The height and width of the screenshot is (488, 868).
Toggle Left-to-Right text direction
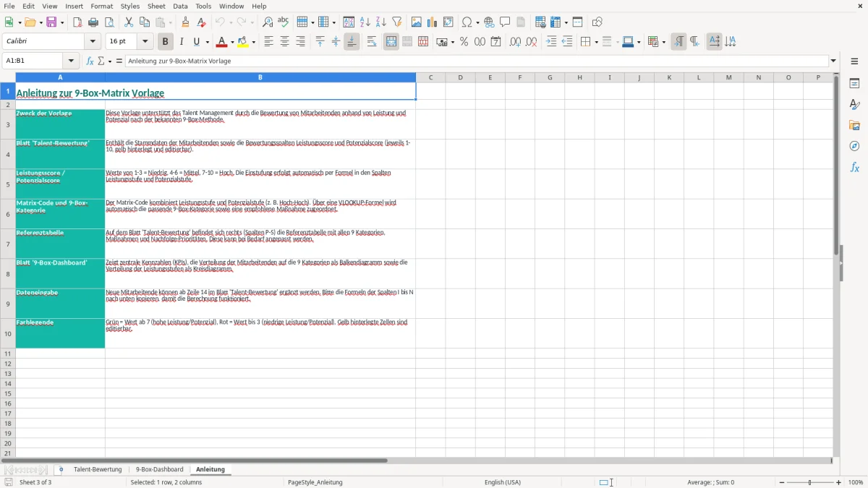(x=678, y=42)
